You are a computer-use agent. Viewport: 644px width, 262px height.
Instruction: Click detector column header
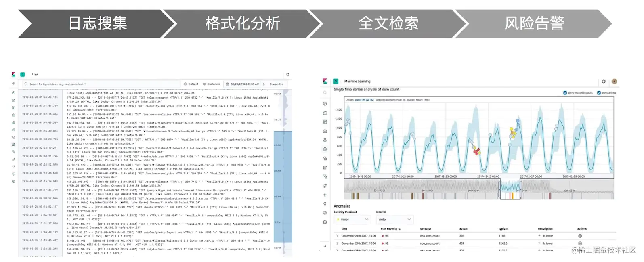tap(426, 229)
